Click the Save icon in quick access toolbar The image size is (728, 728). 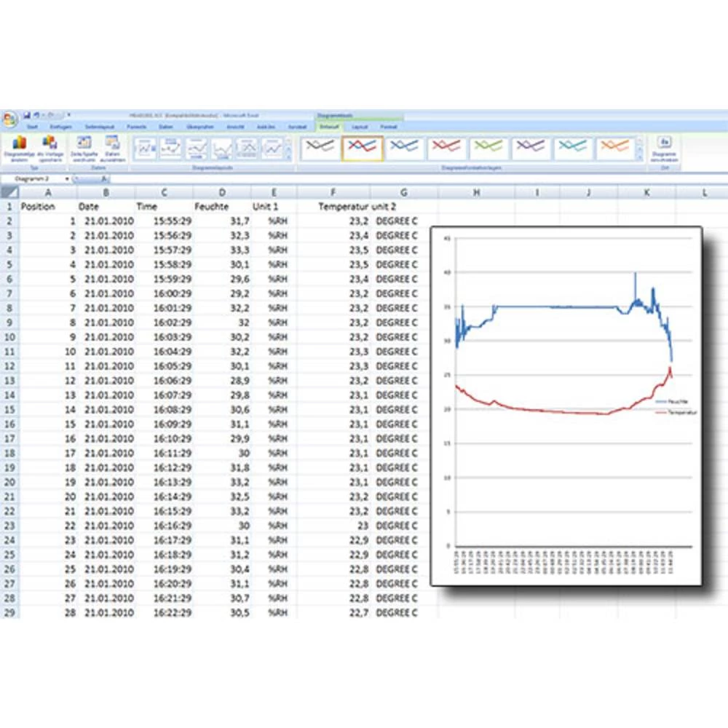click(x=27, y=115)
